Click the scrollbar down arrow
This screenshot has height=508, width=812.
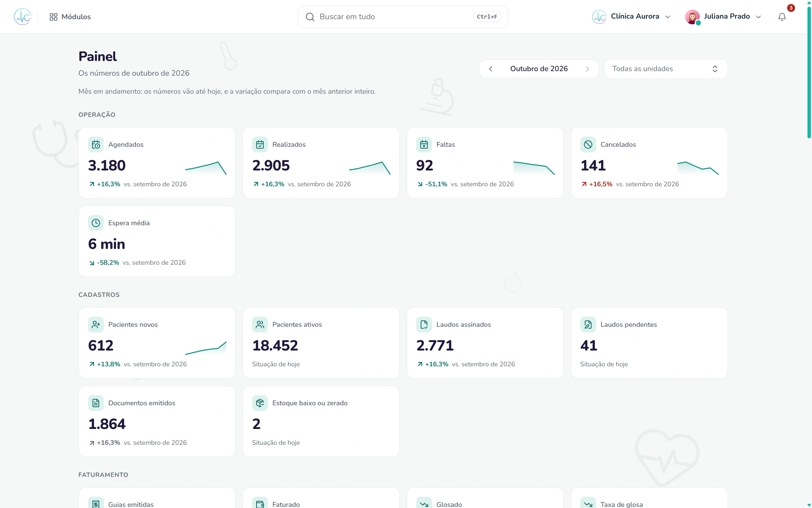pyautogui.click(x=809, y=505)
